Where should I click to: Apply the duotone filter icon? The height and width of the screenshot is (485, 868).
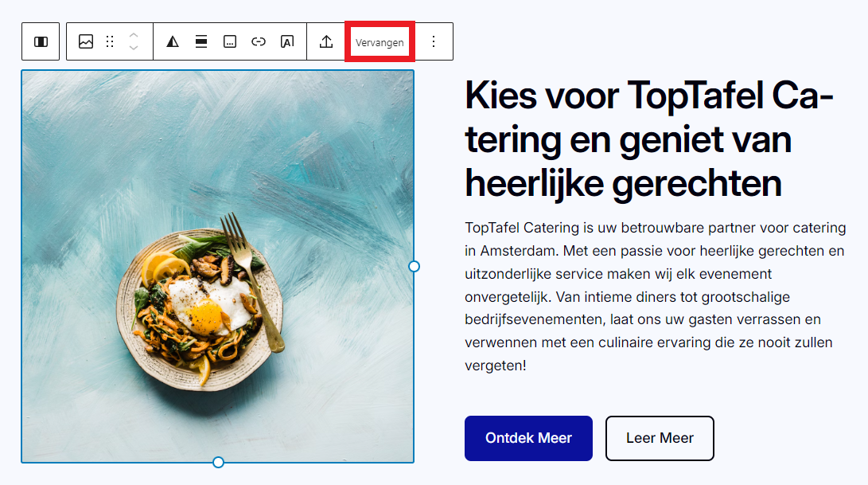point(173,41)
